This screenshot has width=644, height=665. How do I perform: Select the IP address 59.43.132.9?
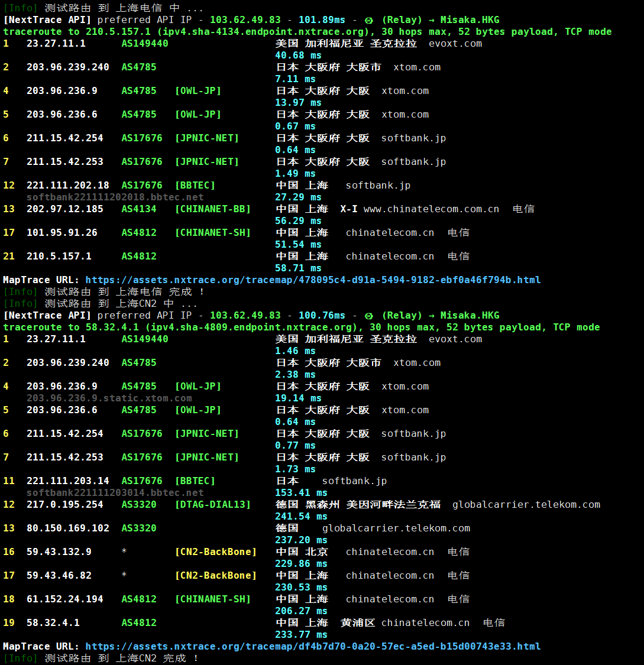59,552
